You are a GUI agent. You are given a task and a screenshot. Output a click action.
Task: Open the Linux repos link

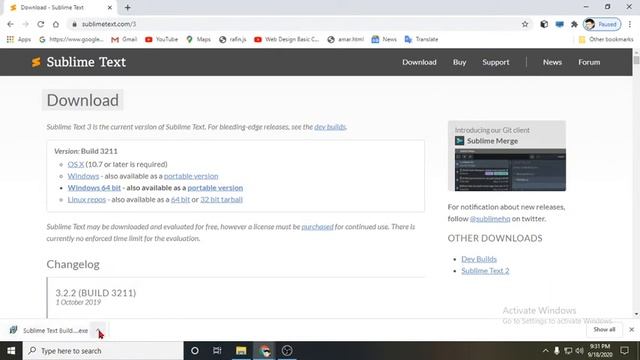87,200
